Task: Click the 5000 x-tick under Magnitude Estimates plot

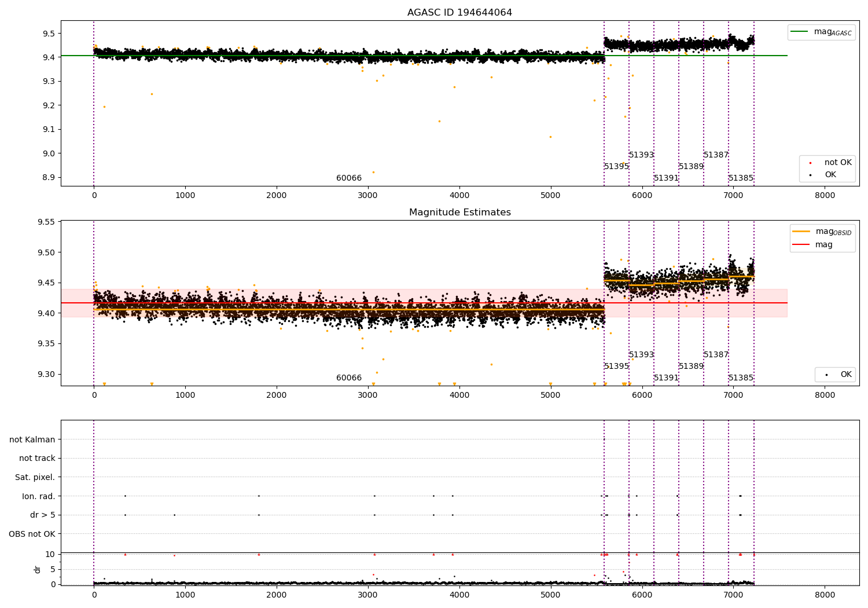Action: point(551,395)
